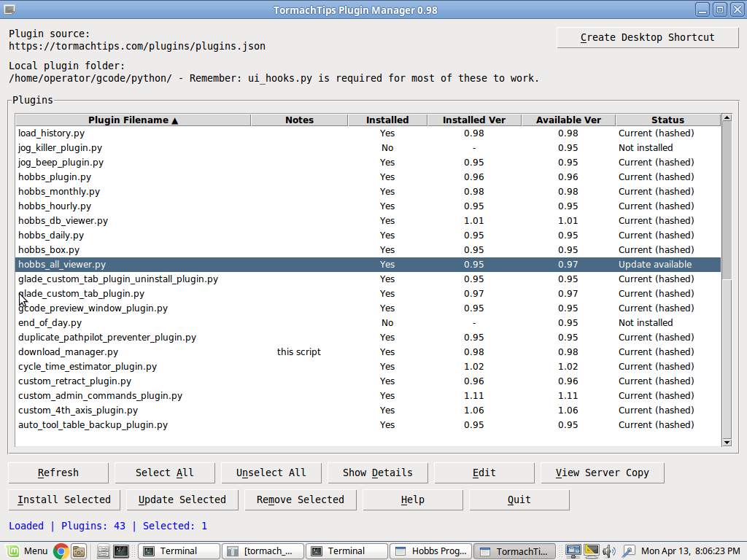Screen dimensions: 747x560
Task: Click the Create Desktop Shortcut button
Action: pos(647,37)
